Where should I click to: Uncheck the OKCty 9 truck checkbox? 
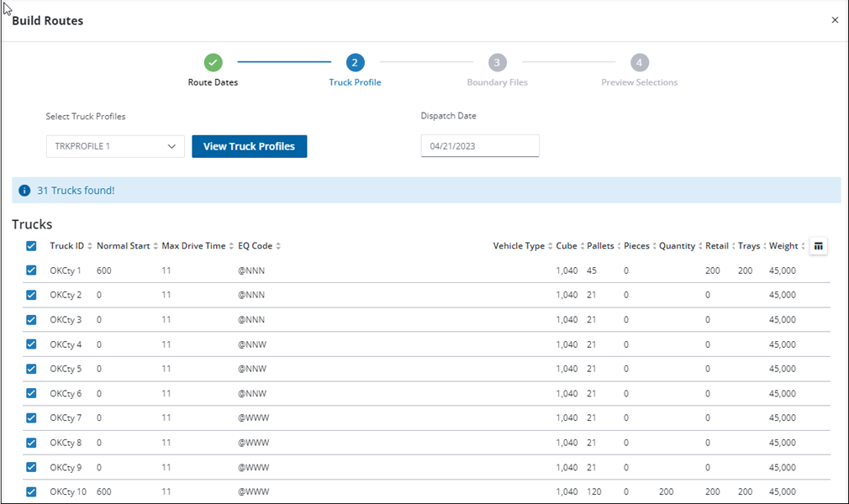tap(31, 467)
